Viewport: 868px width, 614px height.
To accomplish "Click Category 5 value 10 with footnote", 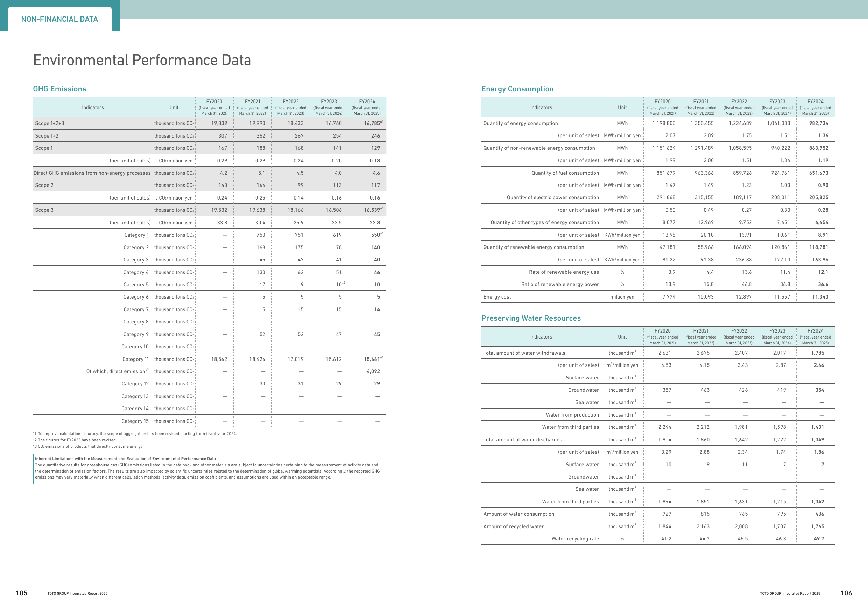I will tap(340, 285).
